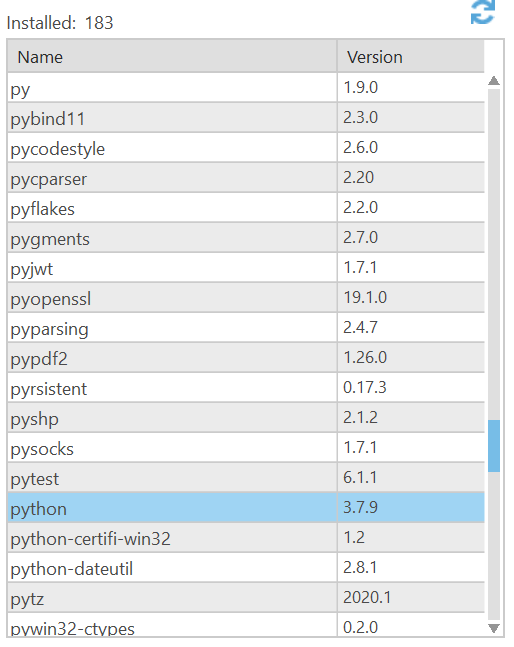514x647 pixels.
Task: Select the pycodestyle package row
Action: pos(246,148)
